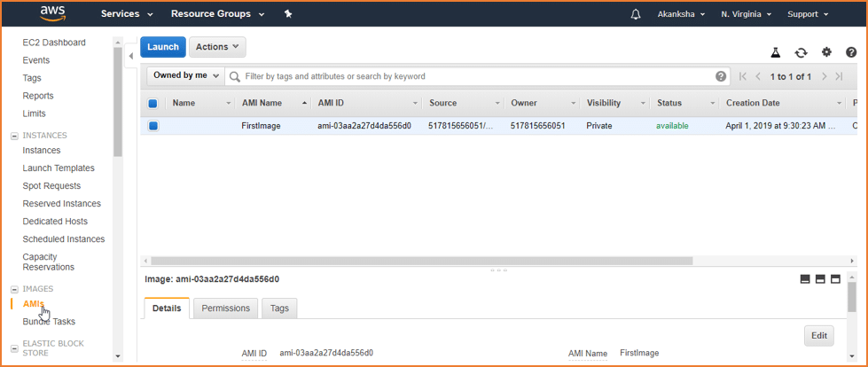This screenshot has width=868, height=367.
Task: Click the sidebar vertical scrollbar
Action: point(117,102)
